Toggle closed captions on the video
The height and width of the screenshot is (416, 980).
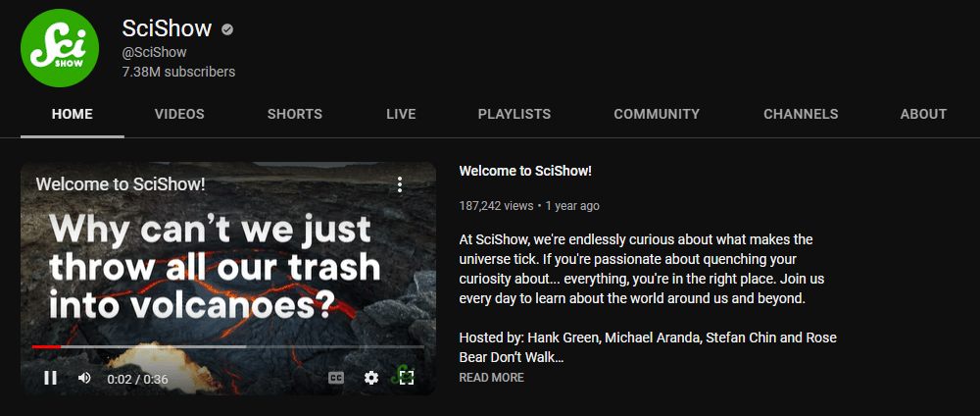click(336, 378)
